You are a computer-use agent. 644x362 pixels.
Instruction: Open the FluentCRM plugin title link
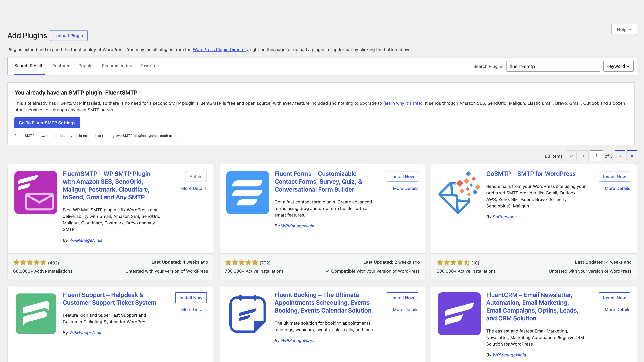click(532, 307)
